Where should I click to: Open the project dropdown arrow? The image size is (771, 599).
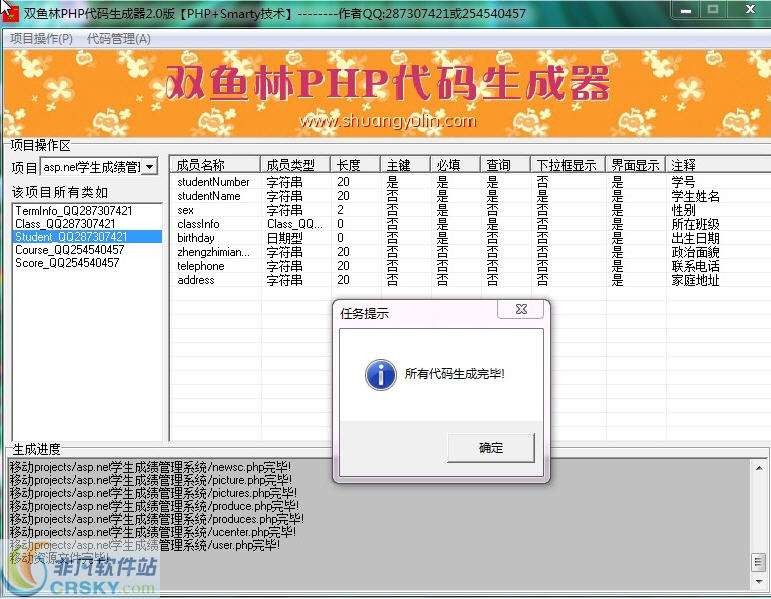149,167
